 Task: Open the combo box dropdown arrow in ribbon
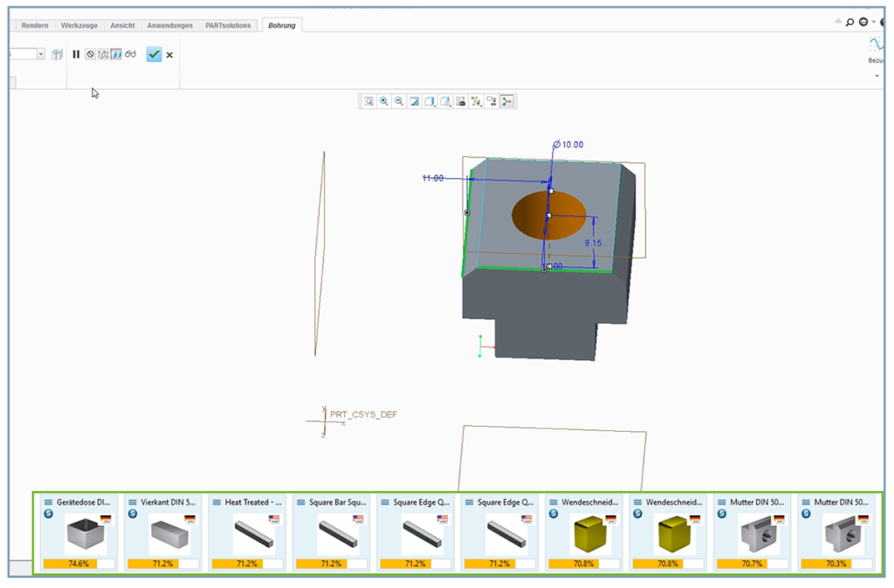point(41,54)
